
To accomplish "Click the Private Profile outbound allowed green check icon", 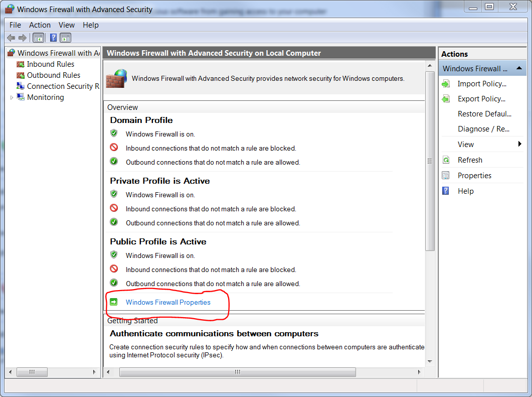I will pos(114,222).
